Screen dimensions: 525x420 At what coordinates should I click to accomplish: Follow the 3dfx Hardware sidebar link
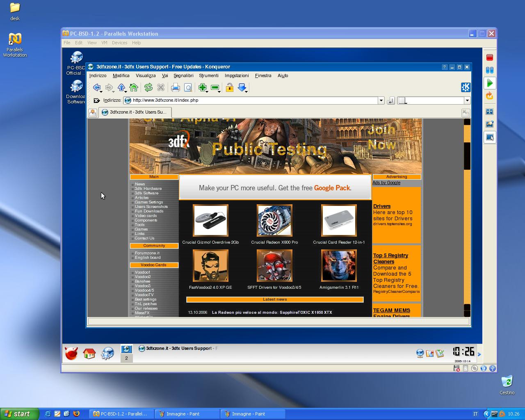click(148, 189)
